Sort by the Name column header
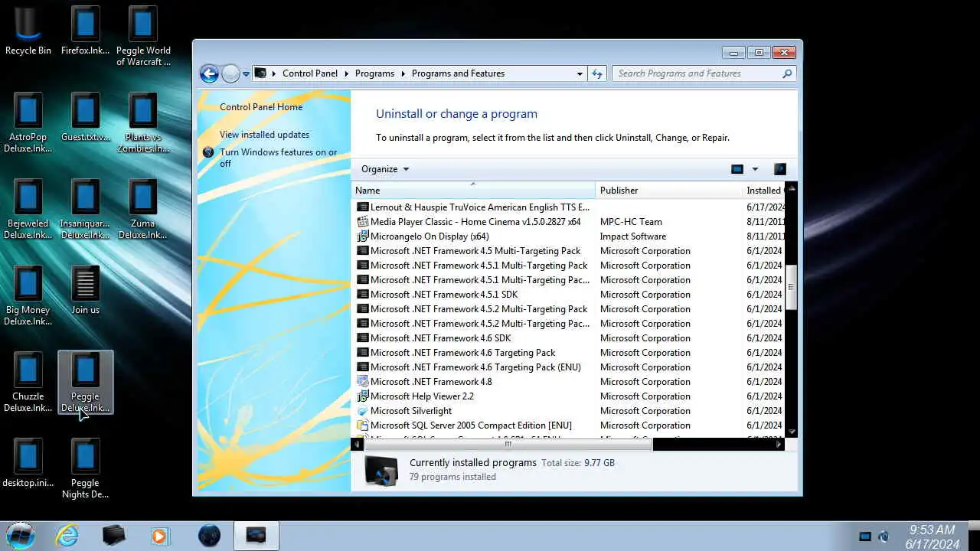980x551 pixels. click(x=473, y=190)
